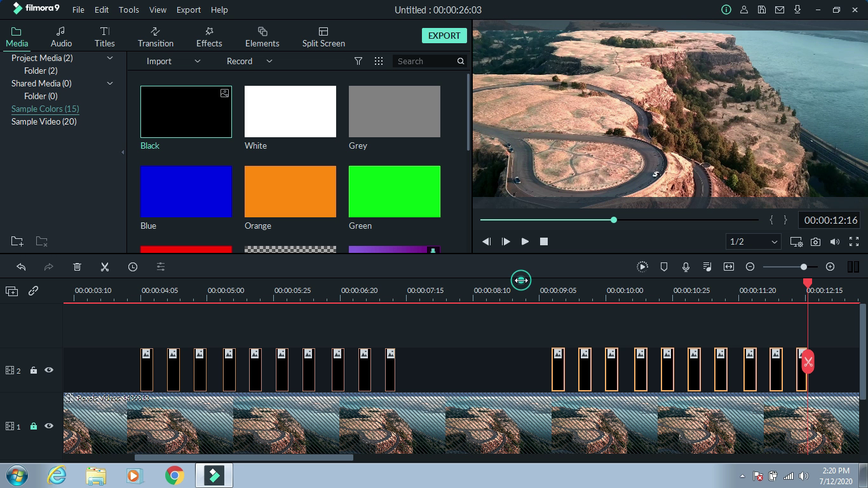Select the Orange color swatch

[x=290, y=191]
